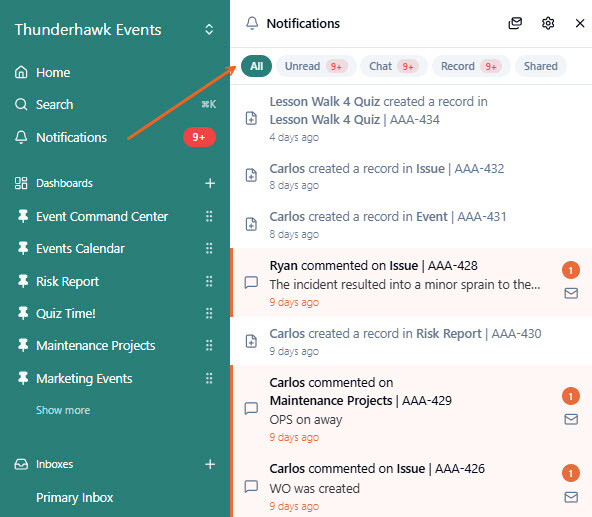Click unread count badge on AAA-428
The image size is (592, 517).
[571, 270]
